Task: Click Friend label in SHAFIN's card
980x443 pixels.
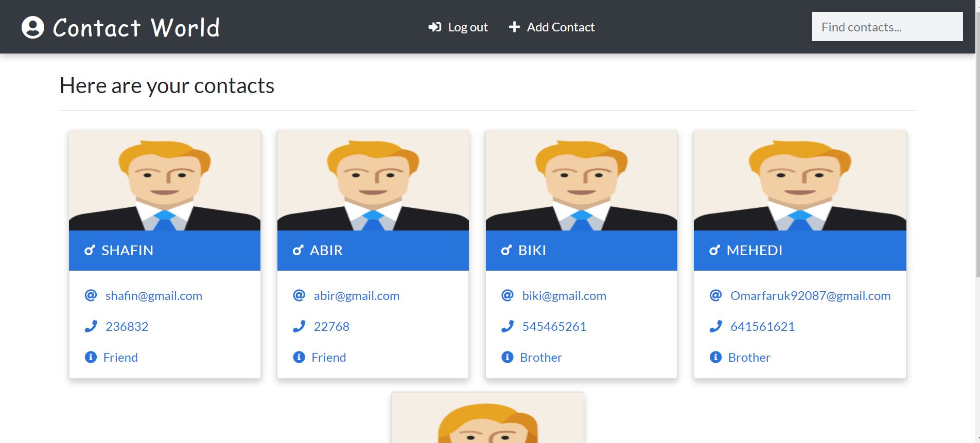Action: click(x=120, y=358)
